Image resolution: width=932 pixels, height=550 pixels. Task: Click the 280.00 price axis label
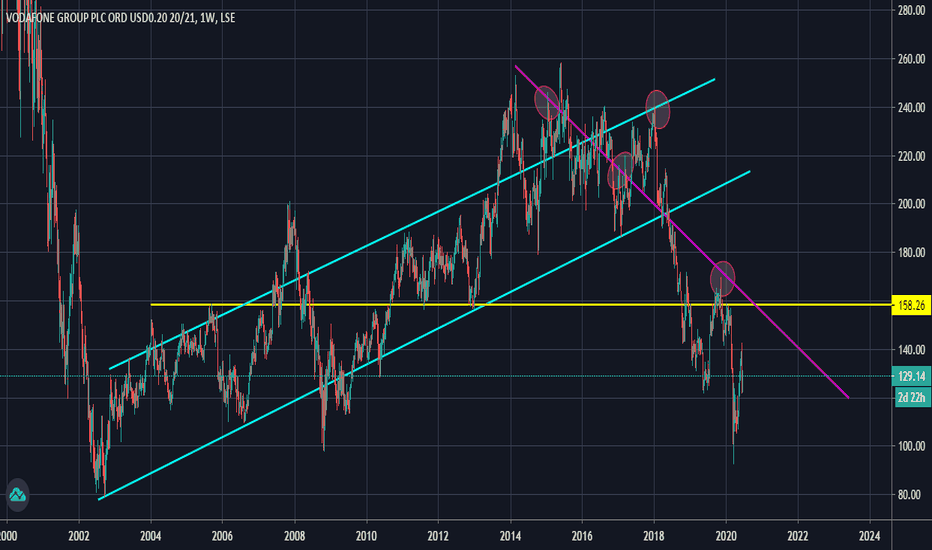pos(911,10)
